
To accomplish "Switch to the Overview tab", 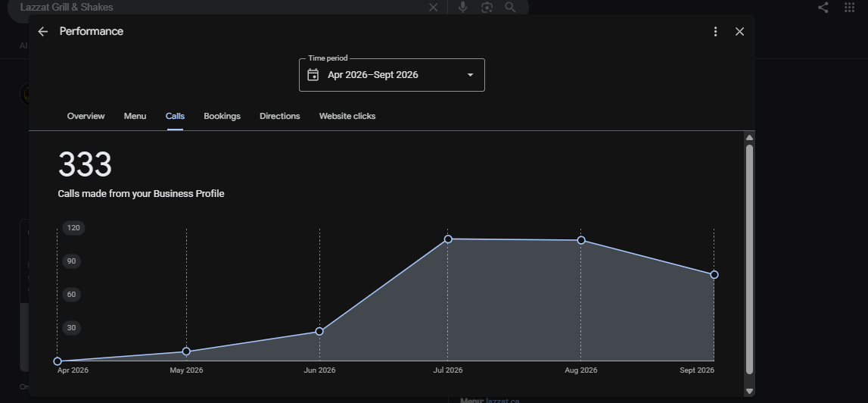I will [86, 117].
